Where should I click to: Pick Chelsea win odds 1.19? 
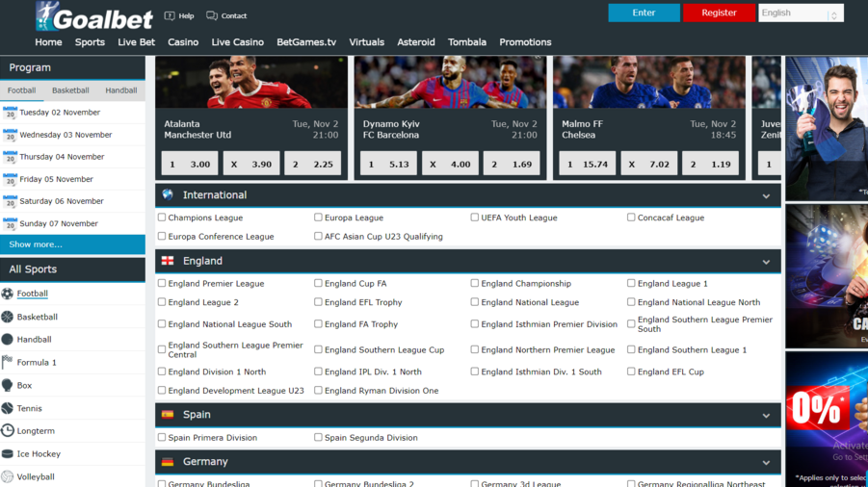coord(710,165)
